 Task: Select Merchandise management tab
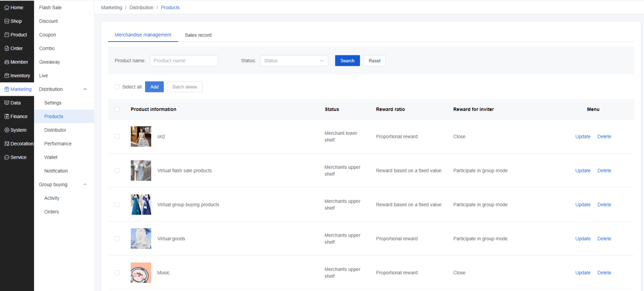pyautogui.click(x=143, y=35)
